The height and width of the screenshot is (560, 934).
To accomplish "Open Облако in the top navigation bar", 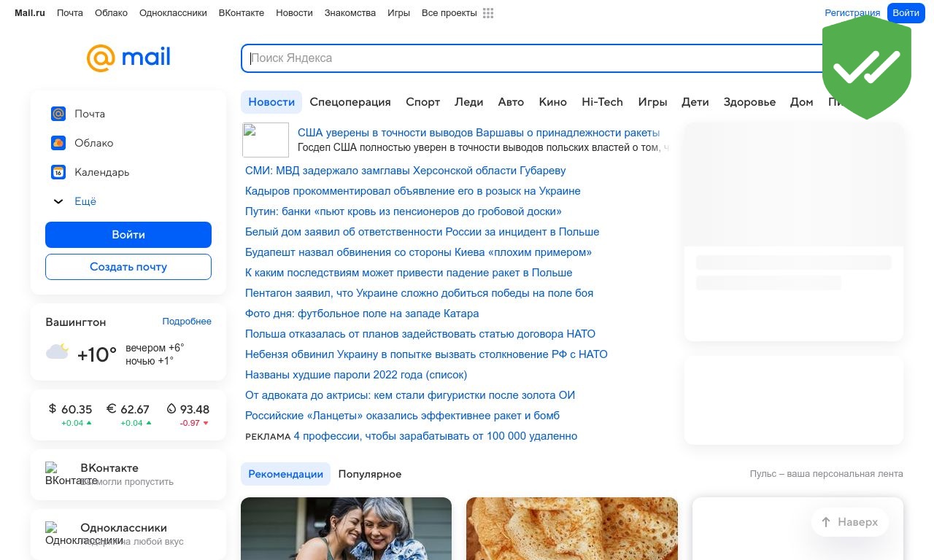I will [x=111, y=13].
